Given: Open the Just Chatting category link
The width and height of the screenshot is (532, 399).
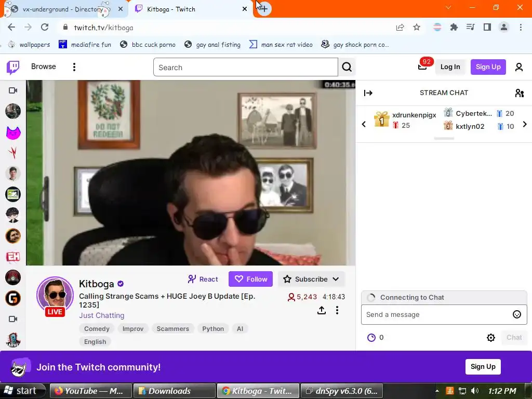Looking at the screenshot, I should [x=102, y=315].
